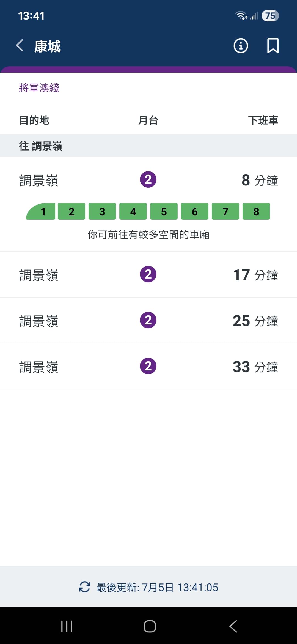Bookmark the 康城 station
297x644 pixels.
(273, 46)
